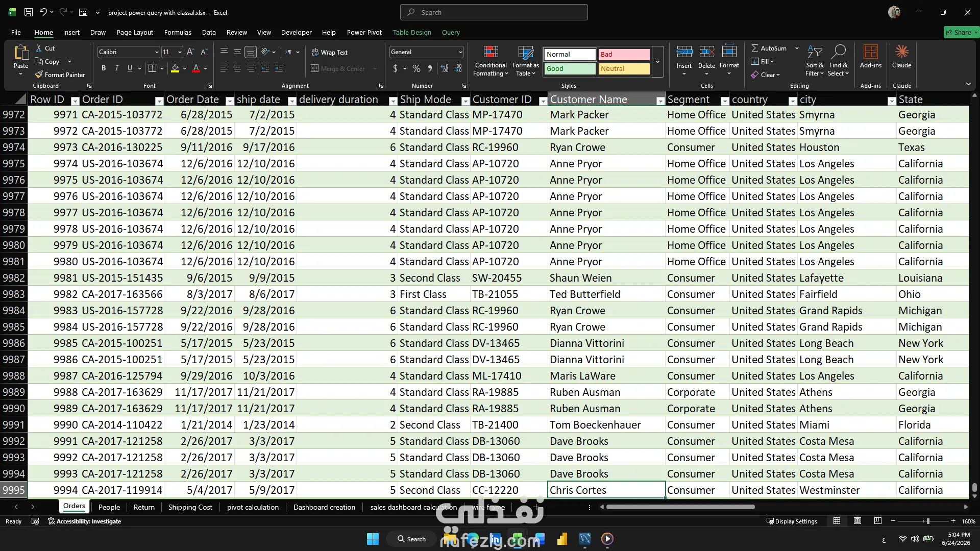Open Display Settings in status bar

point(792,521)
